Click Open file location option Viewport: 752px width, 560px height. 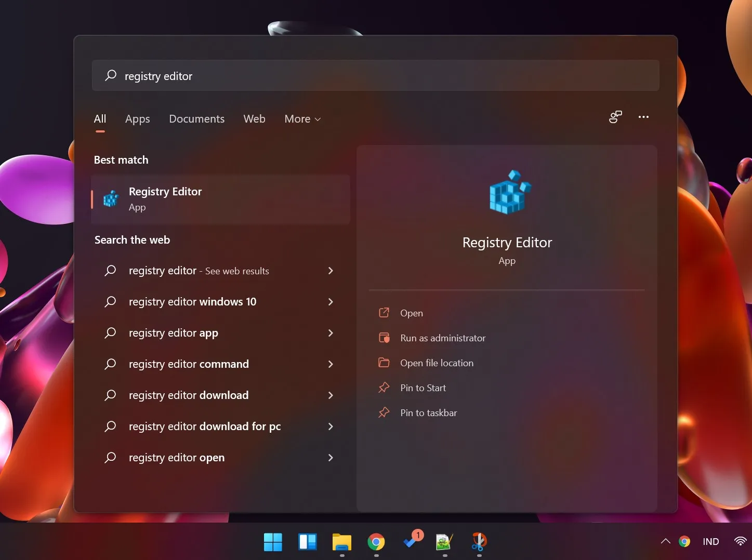click(x=437, y=363)
